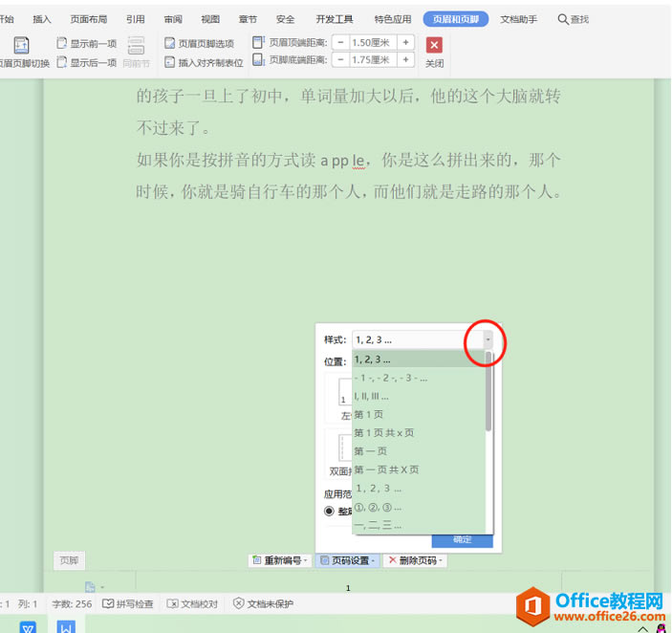Image resolution: width=672 pixels, height=633 pixels.
Task: Select the '①, ②, ③ ...' style
Action: click(419, 508)
